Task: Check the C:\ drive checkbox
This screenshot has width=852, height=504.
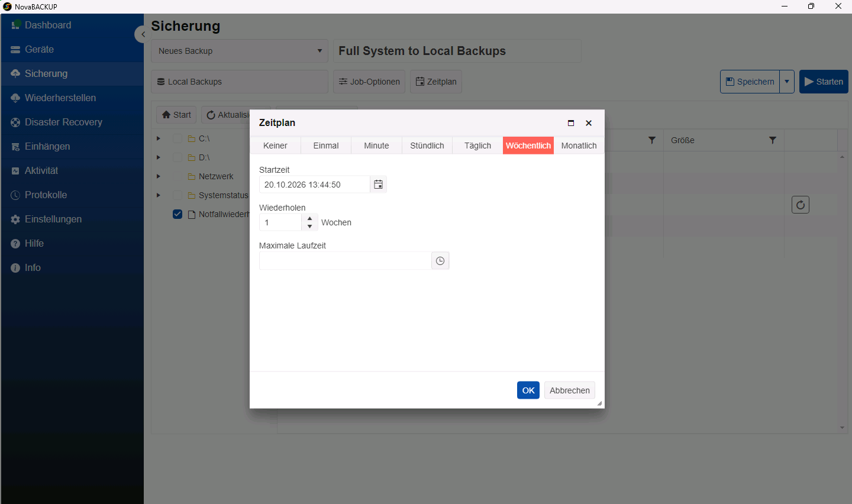Action: [177, 138]
